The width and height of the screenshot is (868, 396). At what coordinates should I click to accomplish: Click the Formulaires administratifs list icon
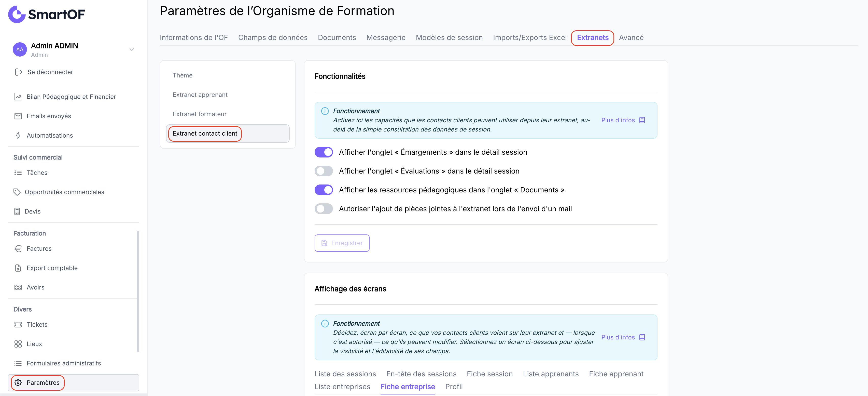18,363
